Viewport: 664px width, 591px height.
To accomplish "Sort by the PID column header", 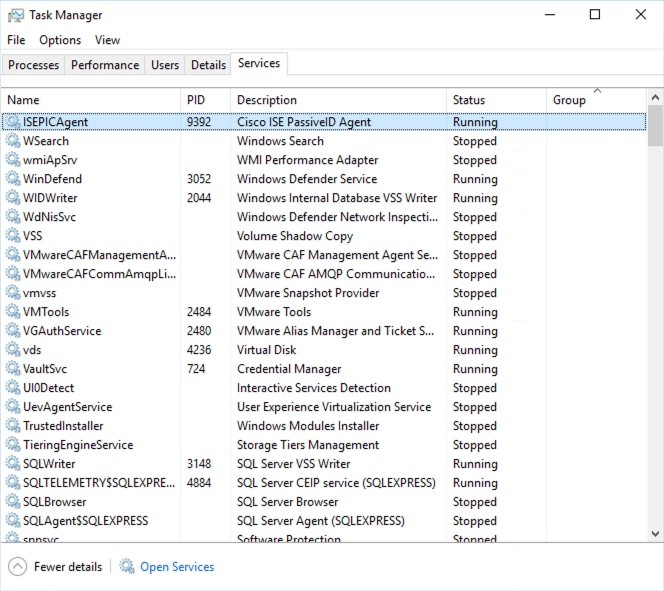I will 206,100.
